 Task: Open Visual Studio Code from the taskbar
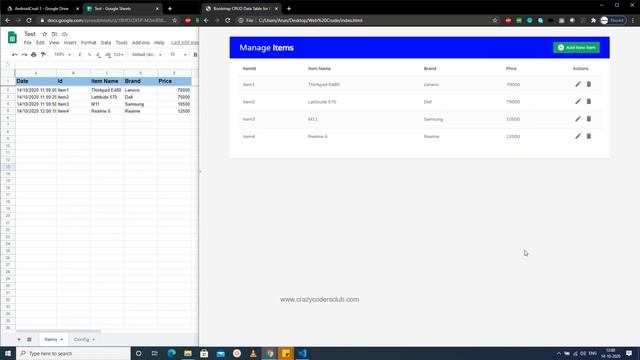[302, 353]
